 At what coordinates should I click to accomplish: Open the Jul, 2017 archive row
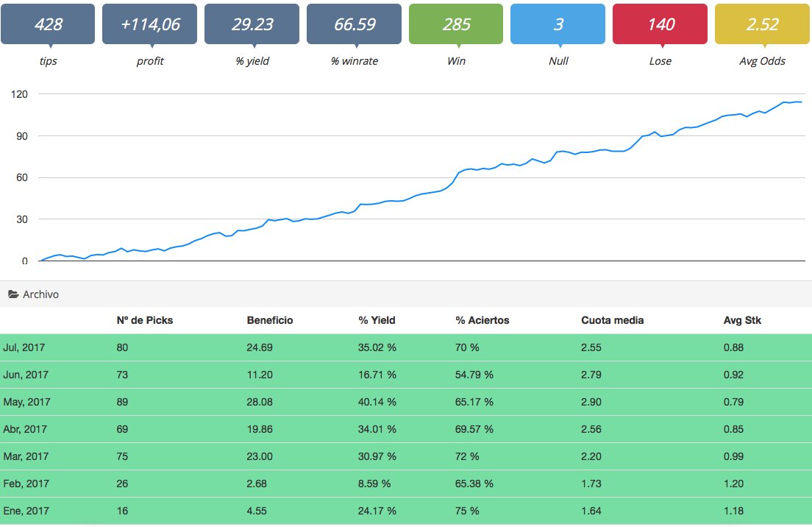click(406, 347)
